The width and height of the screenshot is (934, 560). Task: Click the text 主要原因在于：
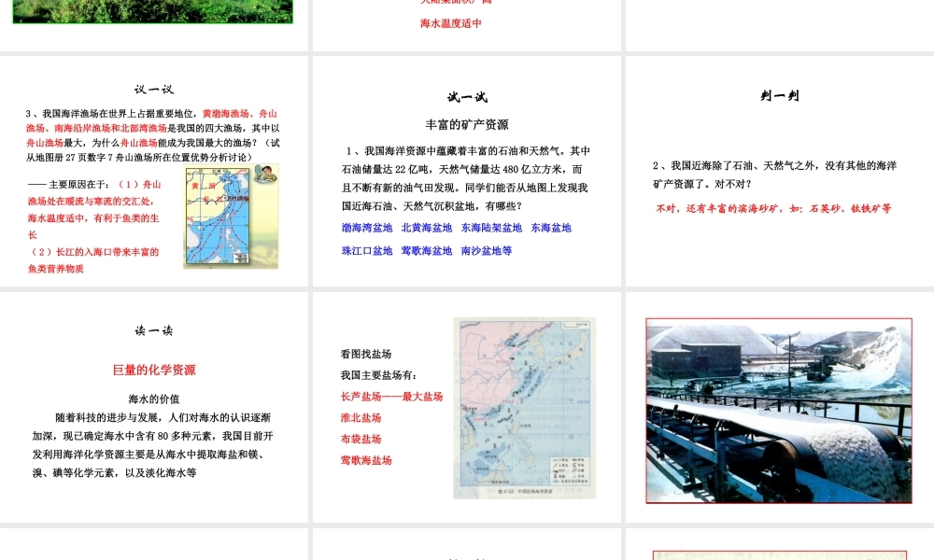coord(79,185)
